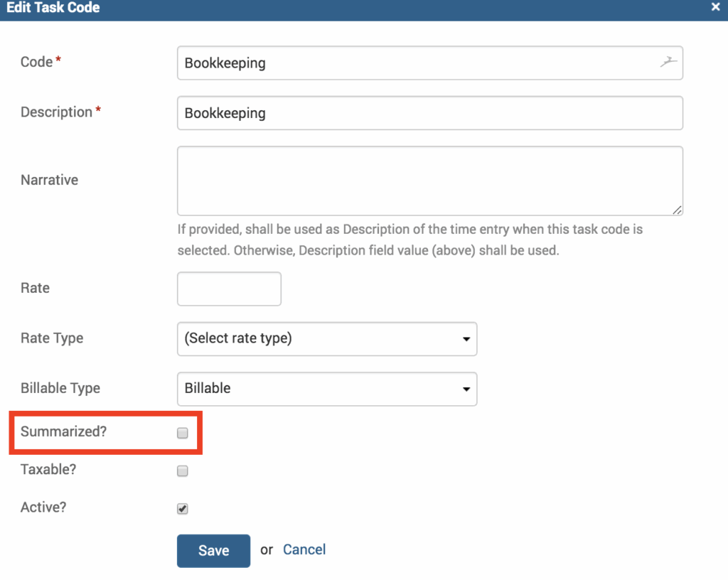Click the Rate Type field label
The image size is (728, 580).
(52, 338)
